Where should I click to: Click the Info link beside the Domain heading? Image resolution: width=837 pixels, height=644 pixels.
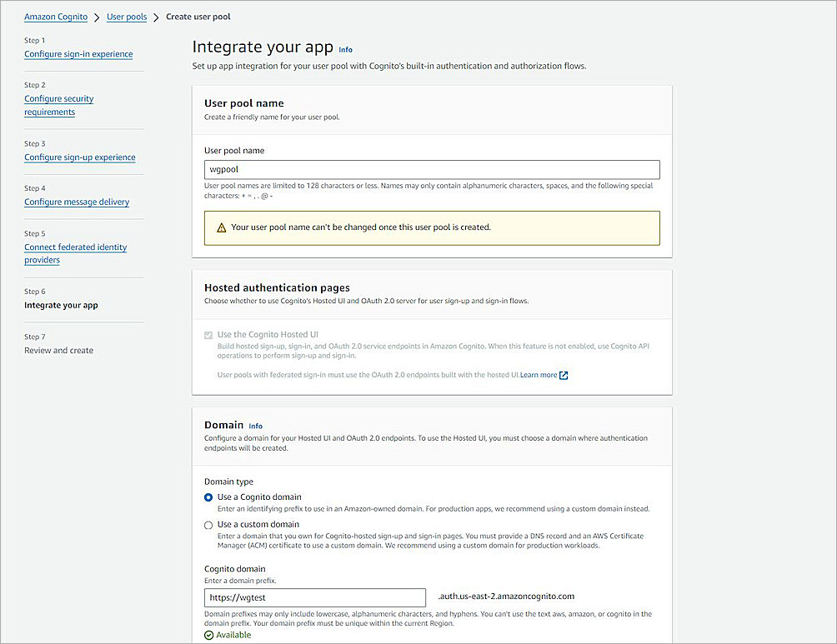tap(255, 426)
